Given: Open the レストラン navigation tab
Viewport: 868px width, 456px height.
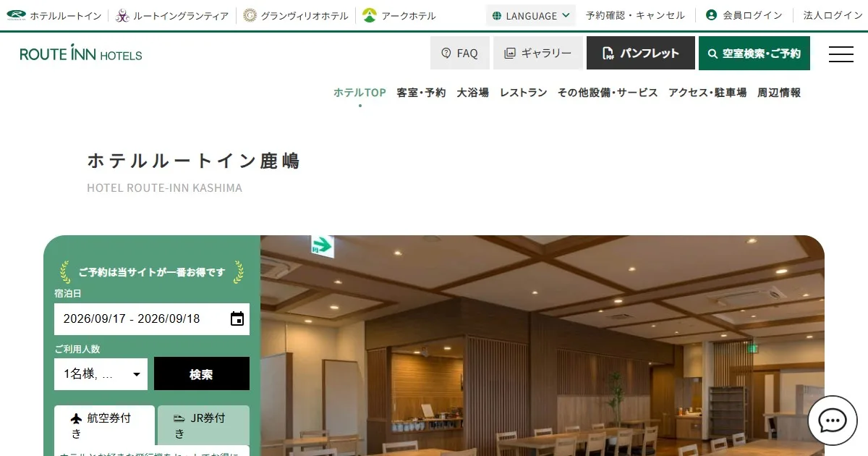Looking at the screenshot, I should pos(523,93).
